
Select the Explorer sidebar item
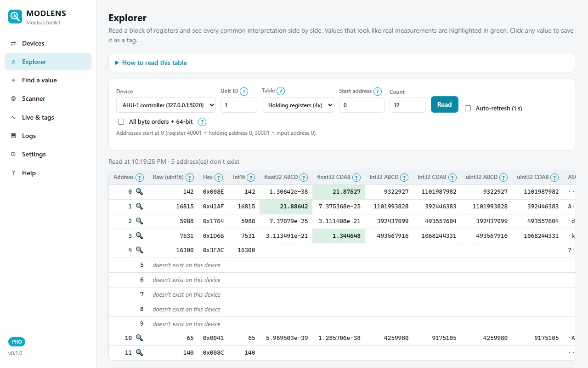click(x=48, y=62)
